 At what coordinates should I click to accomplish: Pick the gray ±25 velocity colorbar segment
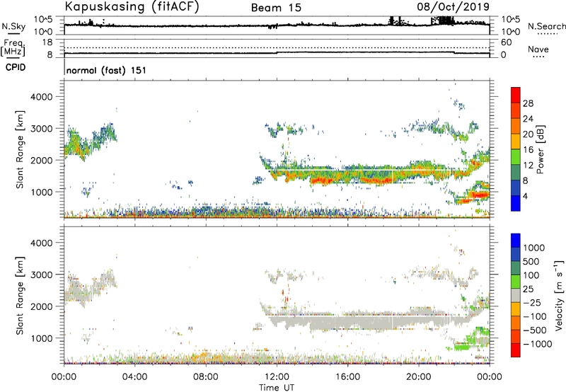tap(516, 295)
